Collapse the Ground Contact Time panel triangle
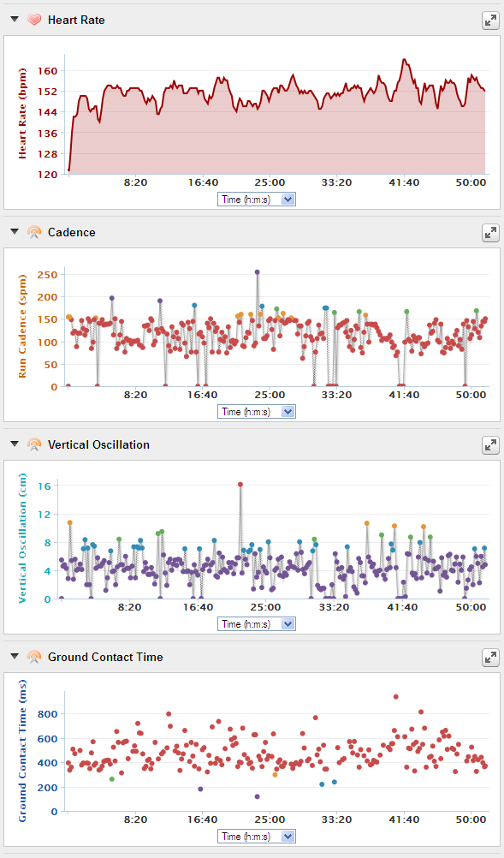 tap(15, 656)
